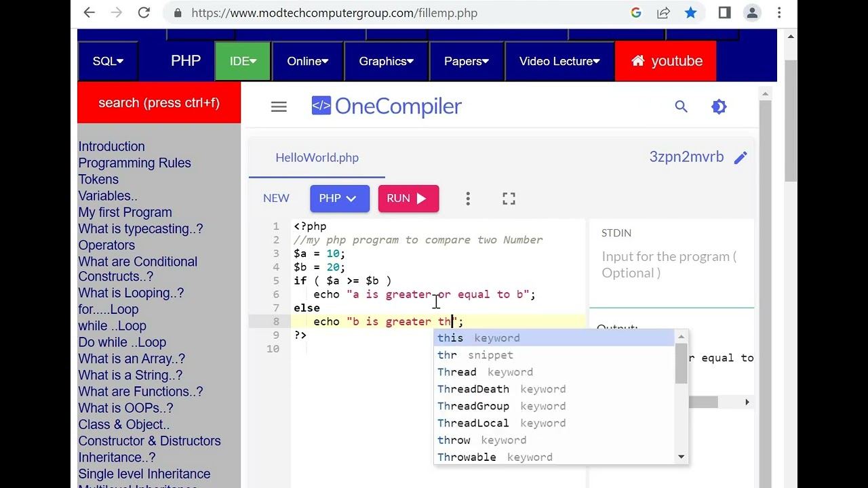Viewport: 868px width, 488px height.
Task: Click the Google icon in the address bar
Action: point(636,13)
